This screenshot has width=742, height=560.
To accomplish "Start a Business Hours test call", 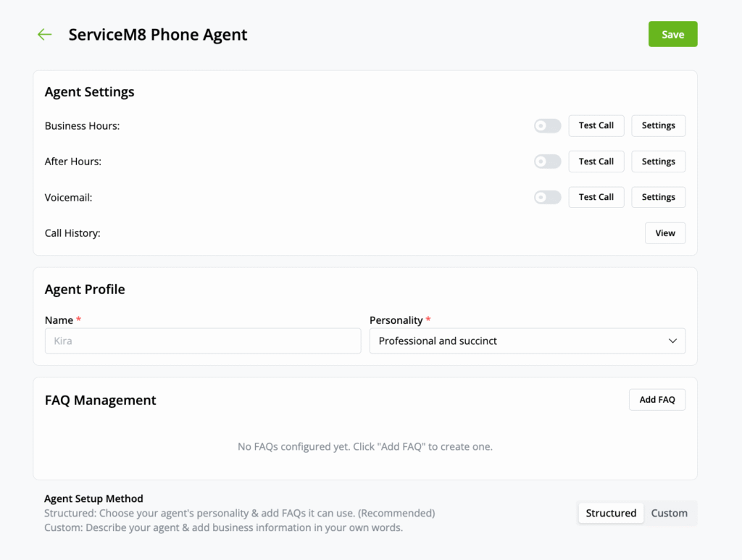I will (596, 125).
